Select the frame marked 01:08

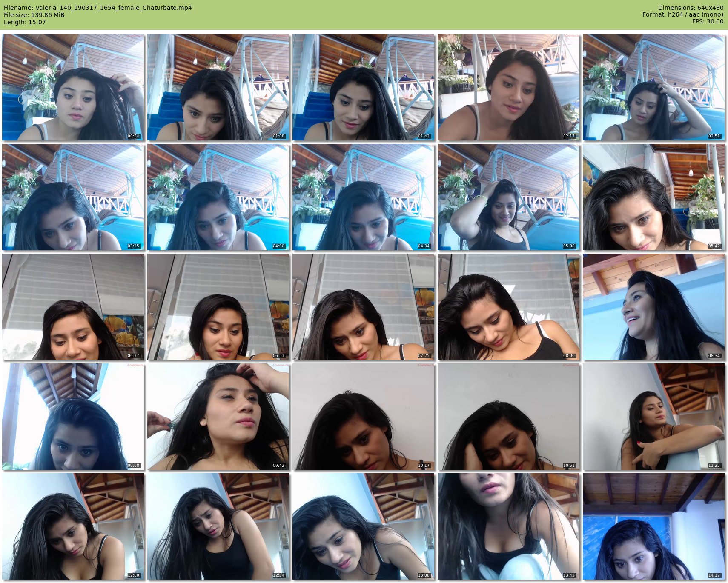point(218,88)
